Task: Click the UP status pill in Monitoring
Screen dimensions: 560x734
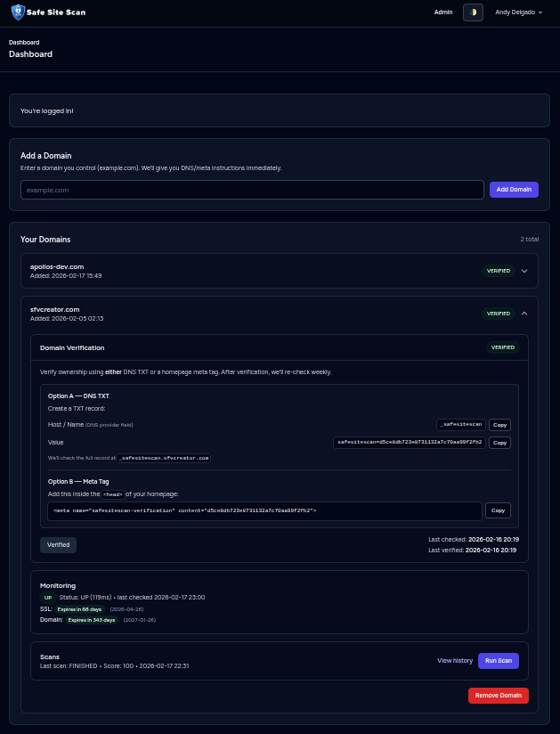Action: 48,597
